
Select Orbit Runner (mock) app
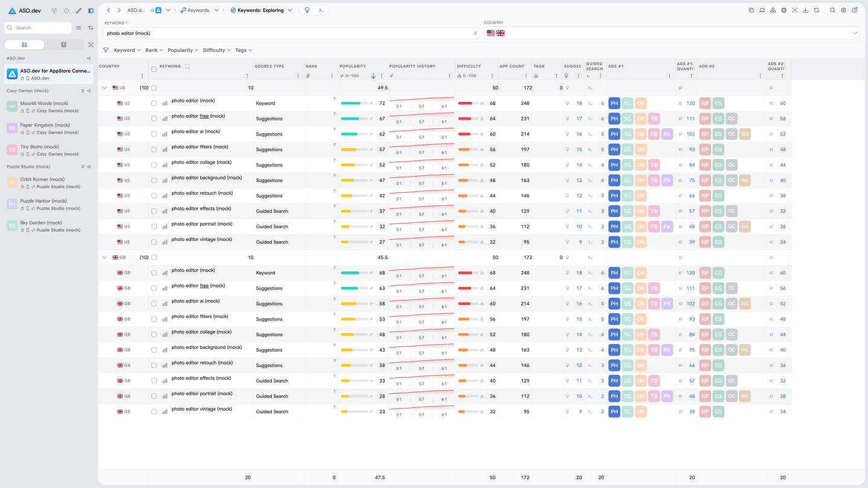pos(48,183)
